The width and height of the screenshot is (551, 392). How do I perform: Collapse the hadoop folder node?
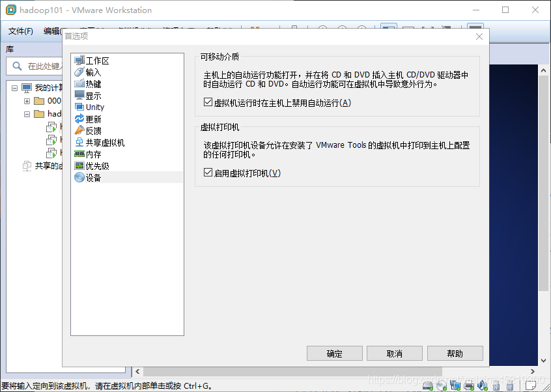pos(27,113)
